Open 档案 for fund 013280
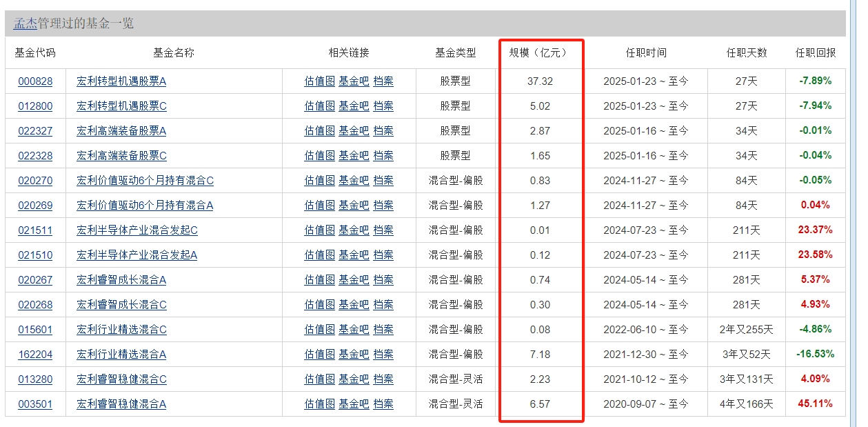This screenshot has height=427, width=868. [x=383, y=379]
